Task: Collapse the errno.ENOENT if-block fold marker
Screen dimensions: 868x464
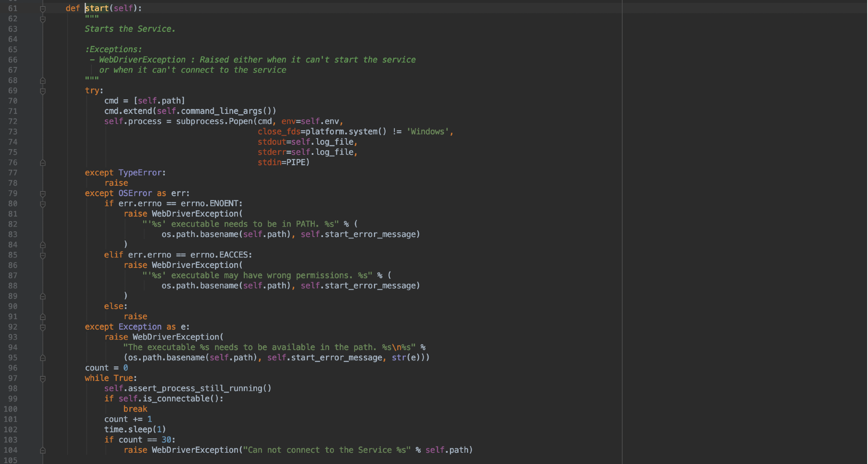Action: (43, 204)
